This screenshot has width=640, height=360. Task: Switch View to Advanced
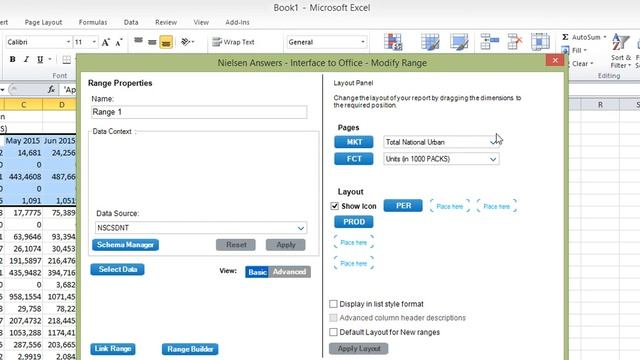click(x=289, y=272)
